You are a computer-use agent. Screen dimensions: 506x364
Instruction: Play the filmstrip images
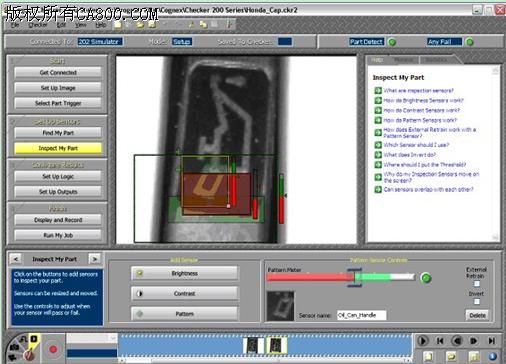click(423, 341)
